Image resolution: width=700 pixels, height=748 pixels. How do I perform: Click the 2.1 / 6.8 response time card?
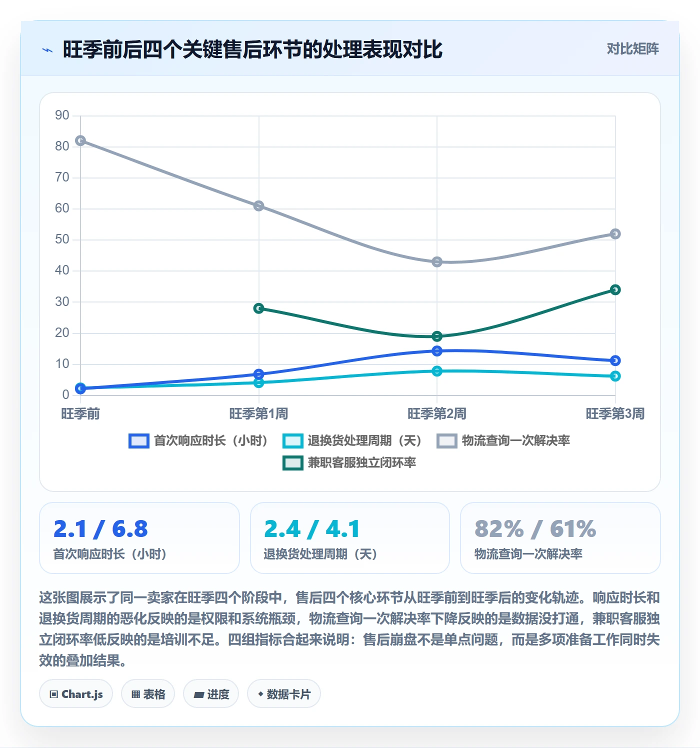pos(139,538)
